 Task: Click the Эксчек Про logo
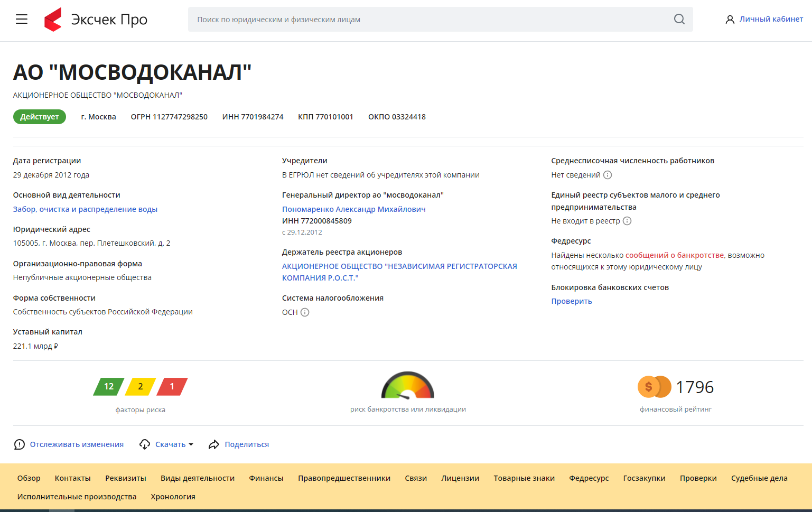[96, 20]
